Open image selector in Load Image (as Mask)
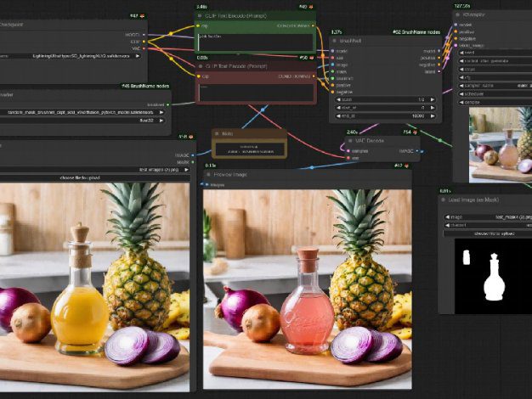 [x=488, y=217]
